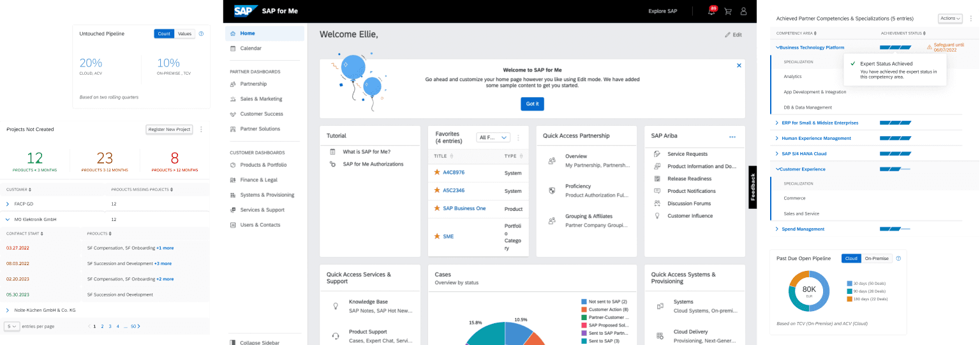Click the favorite star for A4C8976
The image size is (980, 345).
(437, 172)
